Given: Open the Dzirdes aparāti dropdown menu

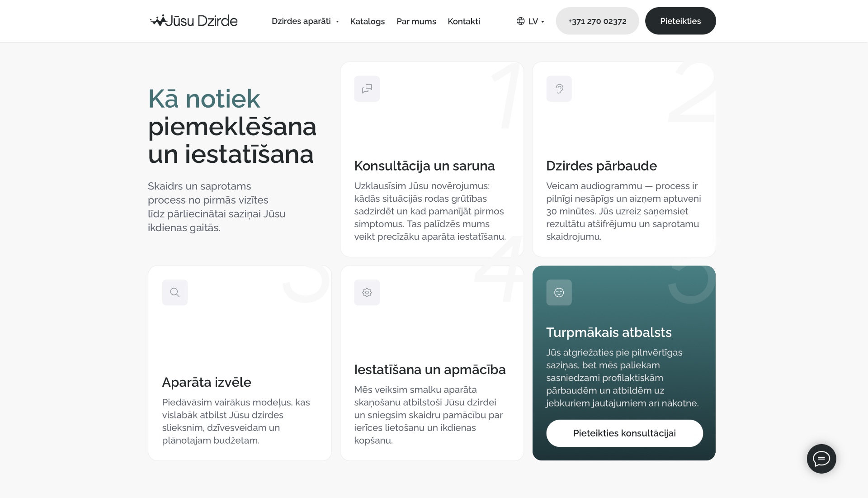Looking at the screenshot, I should click(305, 21).
